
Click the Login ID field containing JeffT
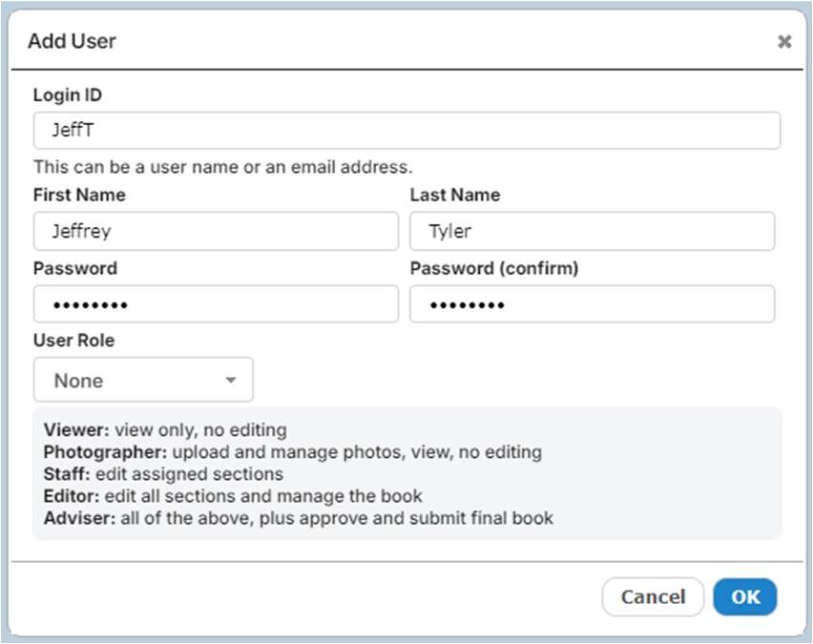[x=406, y=130]
